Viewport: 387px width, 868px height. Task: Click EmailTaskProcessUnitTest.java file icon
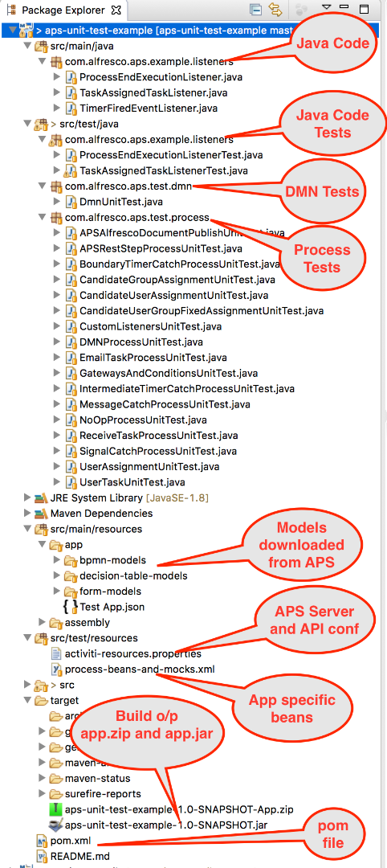[x=71, y=358]
